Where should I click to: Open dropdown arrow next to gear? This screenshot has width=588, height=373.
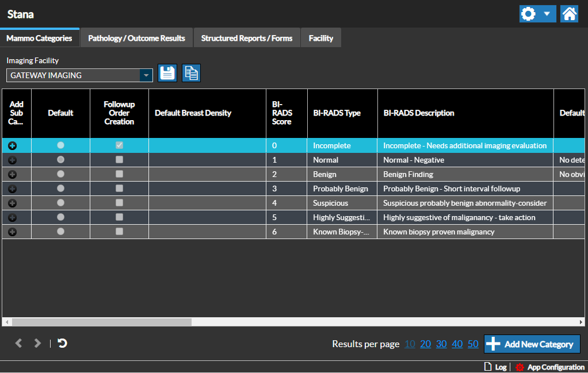point(547,14)
